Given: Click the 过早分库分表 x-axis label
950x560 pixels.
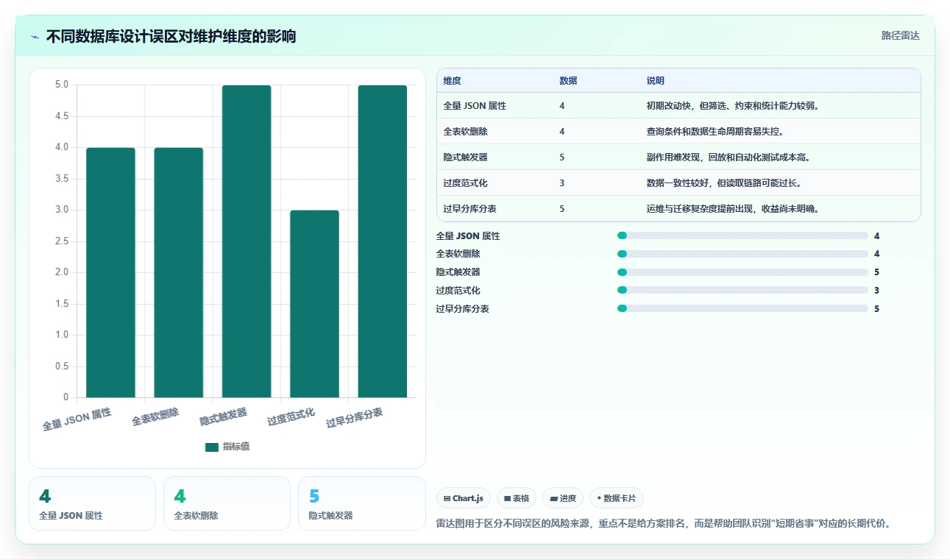Looking at the screenshot, I should pos(355,418).
